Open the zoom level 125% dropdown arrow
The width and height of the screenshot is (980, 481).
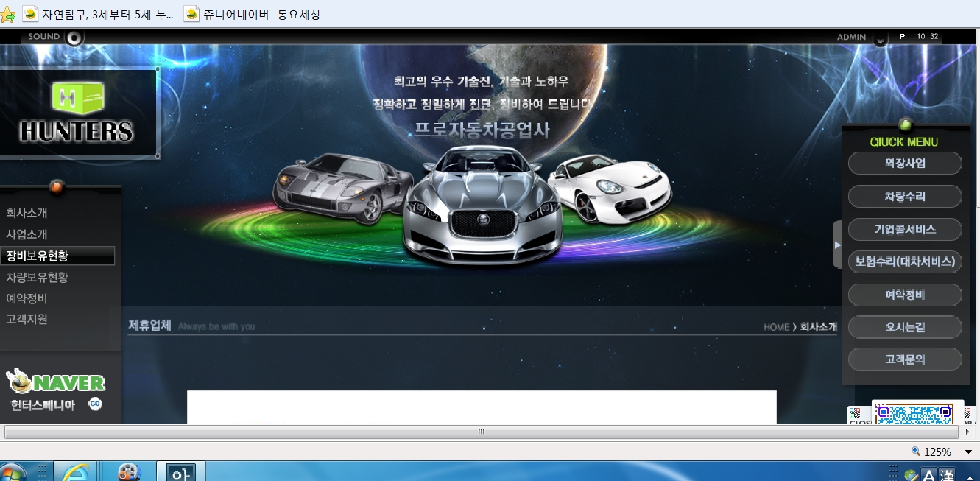pyautogui.click(x=968, y=452)
